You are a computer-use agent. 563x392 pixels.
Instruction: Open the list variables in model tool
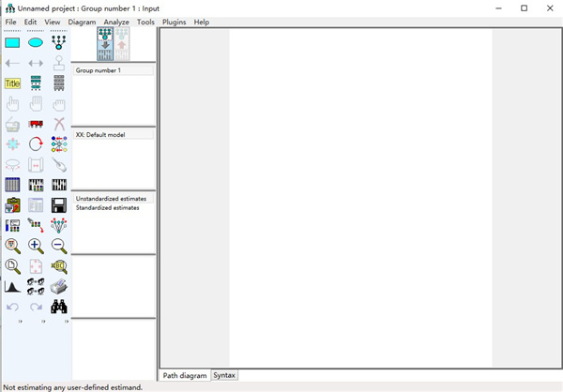tap(36, 83)
